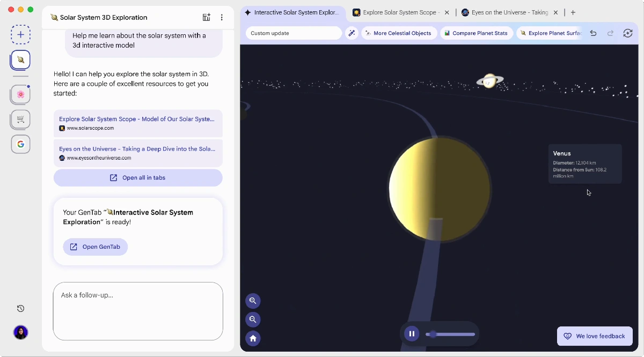Image resolution: width=644 pixels, height=357 pixels.
Task: Open the Google task in the sidebar
Action: 20,144
